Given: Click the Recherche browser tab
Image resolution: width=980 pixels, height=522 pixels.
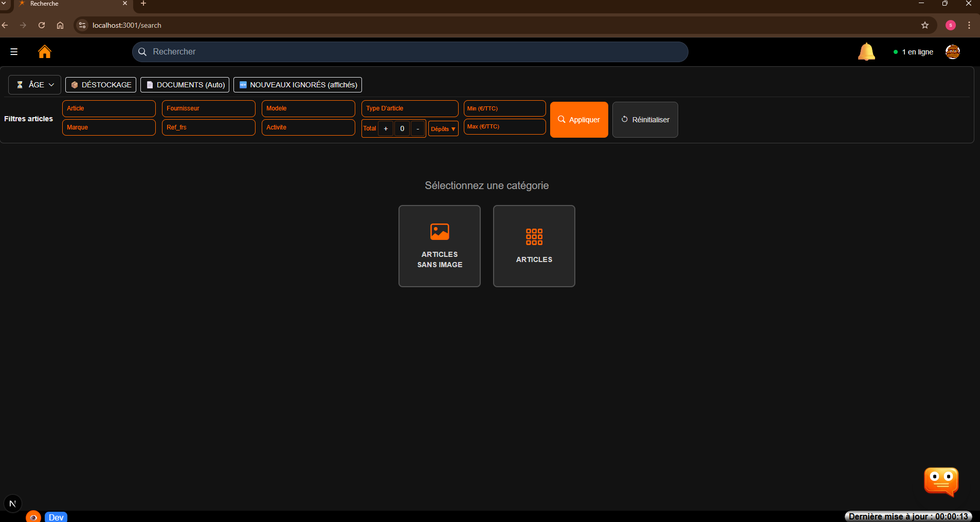Looking at the screenshot, I should 67,4.
